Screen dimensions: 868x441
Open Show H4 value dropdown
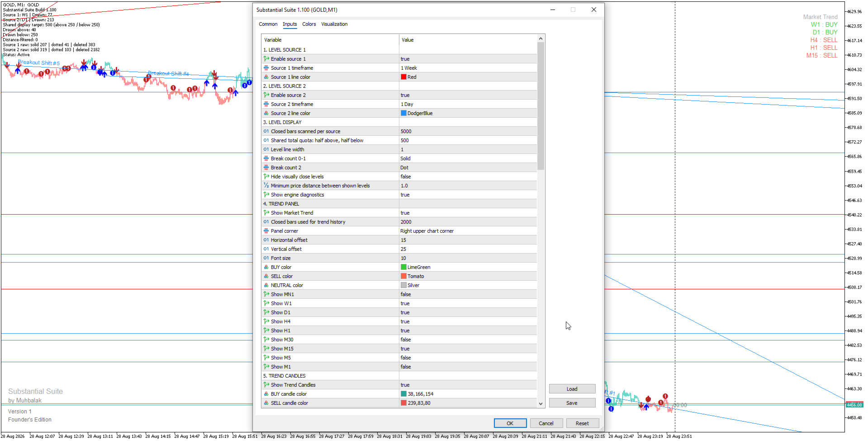point(468,321)
